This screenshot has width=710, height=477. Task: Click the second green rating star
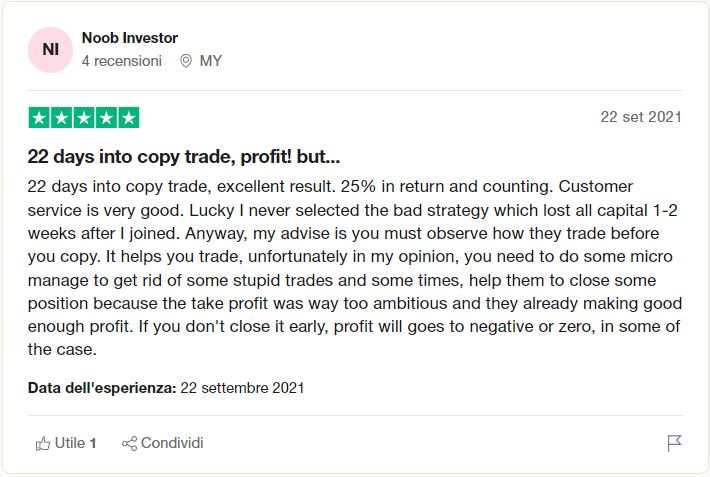click(x=62, y=118)
